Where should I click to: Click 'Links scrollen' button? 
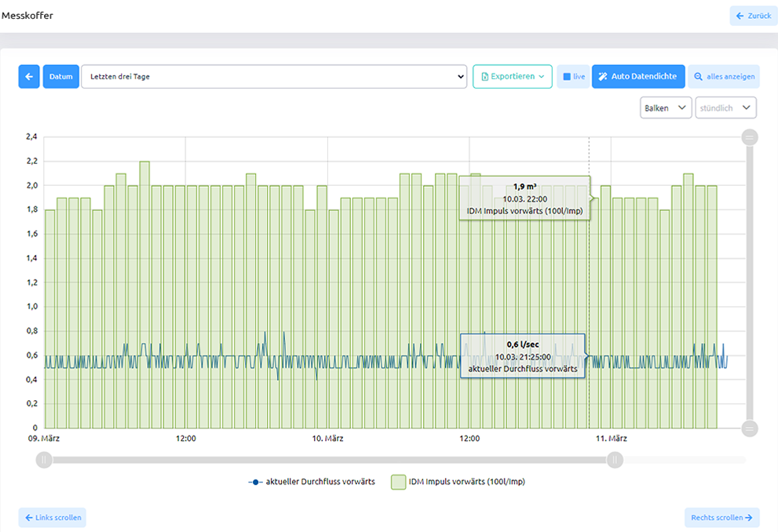[52, 518]
